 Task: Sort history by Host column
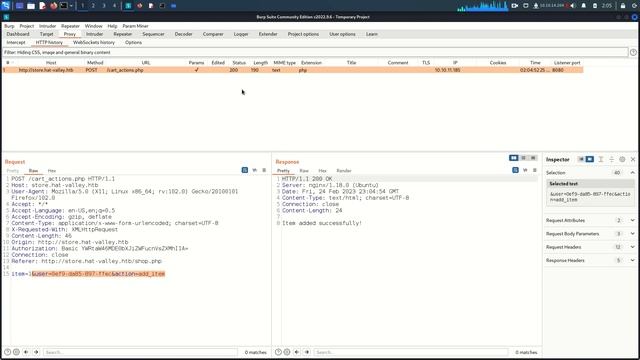(51, 62)
